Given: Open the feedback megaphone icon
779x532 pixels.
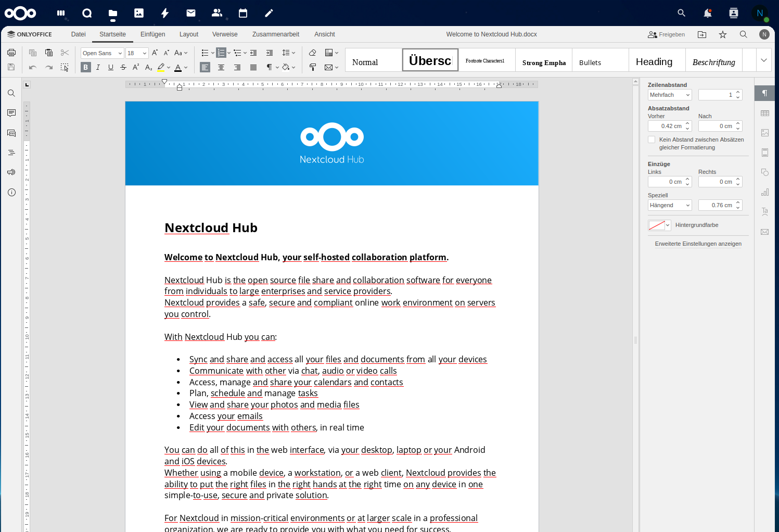Looking at the screenshot, I should point(11,172).
